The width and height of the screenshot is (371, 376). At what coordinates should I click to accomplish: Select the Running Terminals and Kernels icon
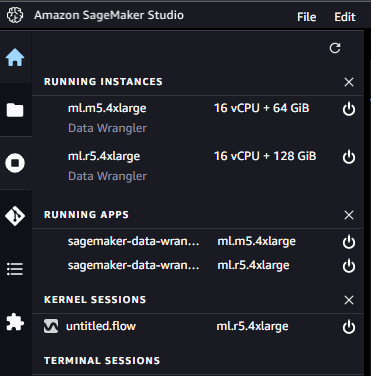15,163
